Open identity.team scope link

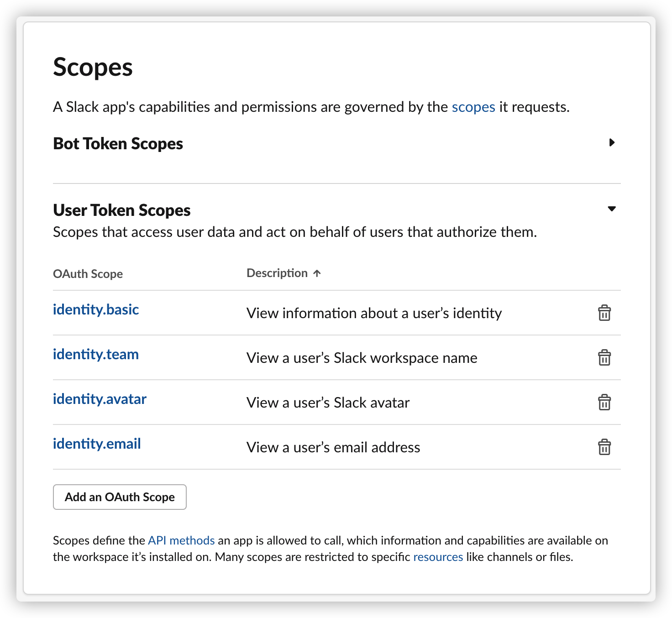[96, 354]
